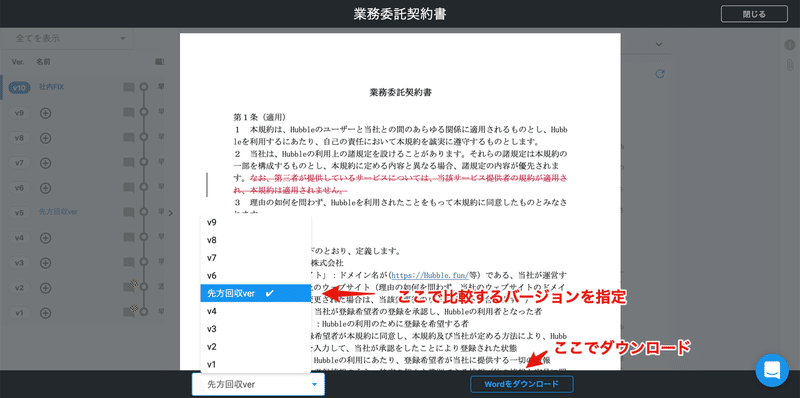Add a name to version v3
Viewport: 800px width, 398px height.
pos(45,263)
